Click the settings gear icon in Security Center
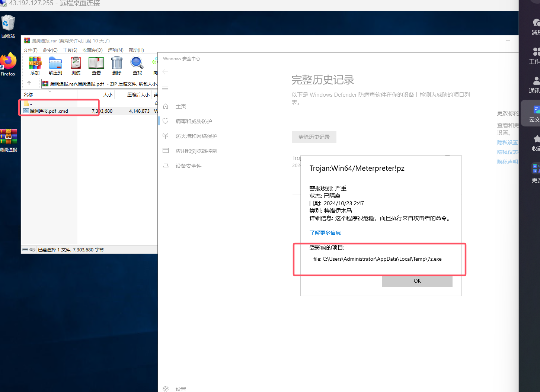 tap(166, 389)
